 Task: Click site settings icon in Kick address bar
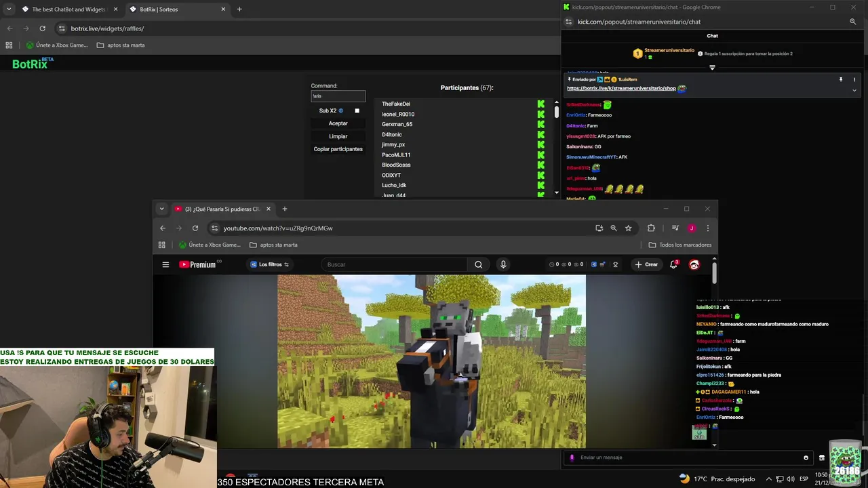pyautogui.click(x=568, y=22)
